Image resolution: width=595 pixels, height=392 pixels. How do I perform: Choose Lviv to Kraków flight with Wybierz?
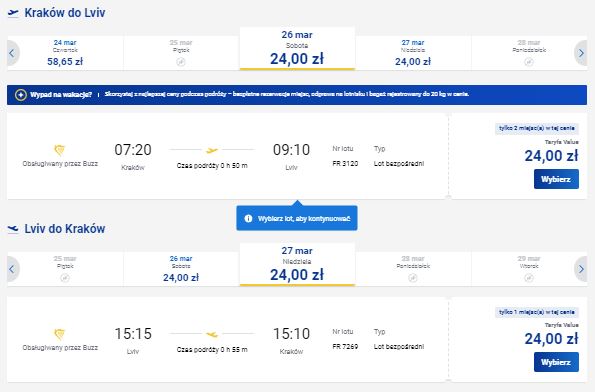click(x=556, y=362)
